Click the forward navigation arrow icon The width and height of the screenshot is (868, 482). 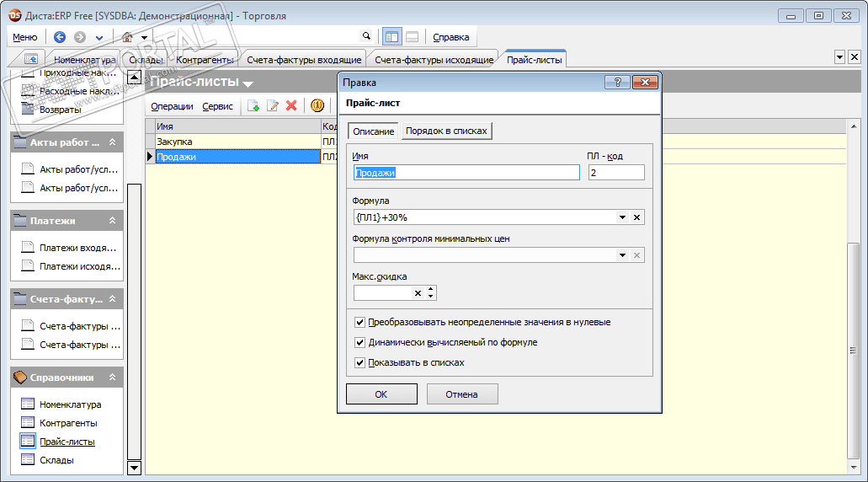(80, 37)
